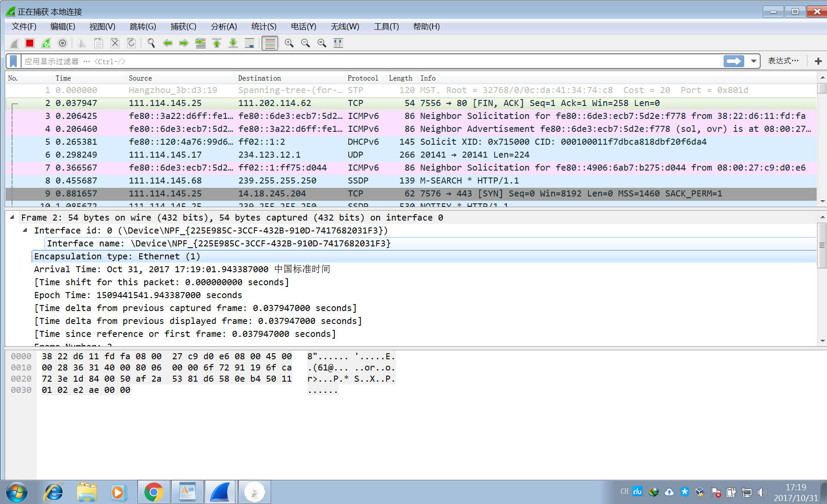Launch Chrome from the taskbar
The height and width of the screenshot is (504, 827).
[x=153, y=492]
